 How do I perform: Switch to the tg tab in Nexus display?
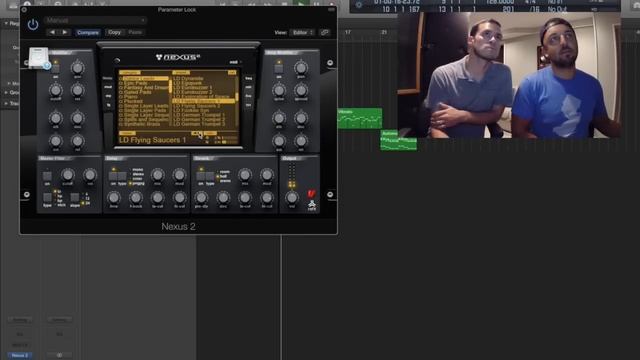(x=109, y=105)
